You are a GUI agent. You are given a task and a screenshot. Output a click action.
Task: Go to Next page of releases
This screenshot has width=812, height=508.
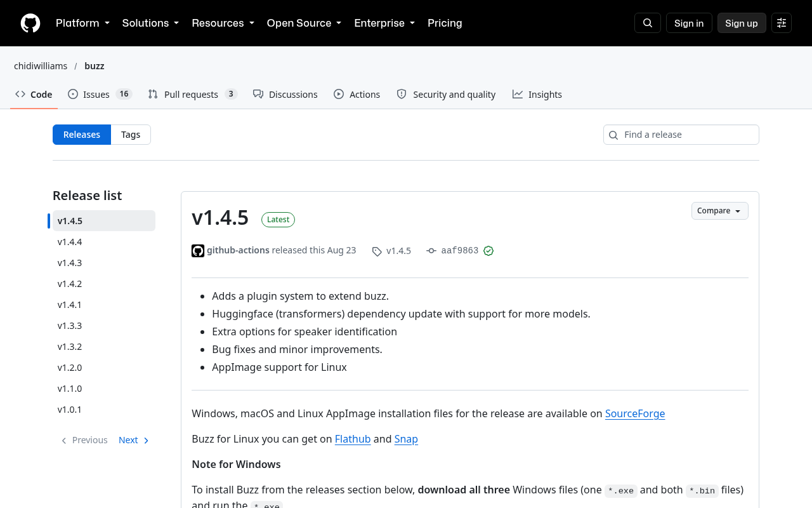[x=134, y=440]
